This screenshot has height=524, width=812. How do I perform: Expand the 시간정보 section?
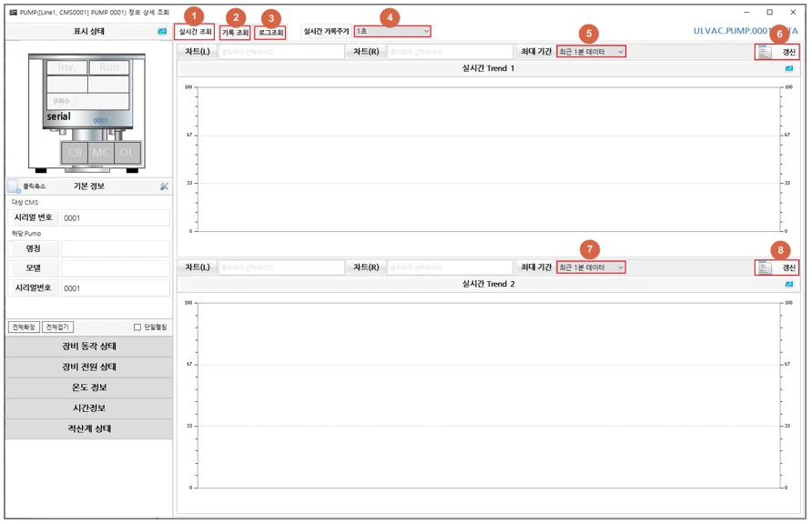89,408
